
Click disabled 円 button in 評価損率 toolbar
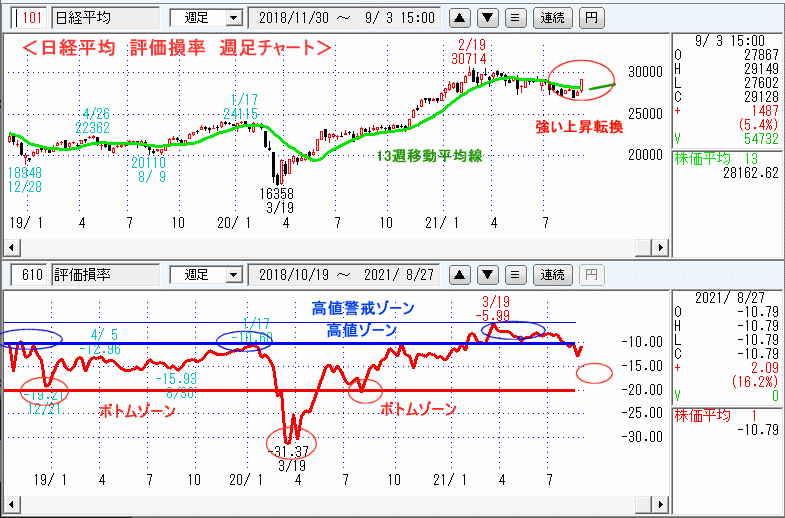(592, 275)
